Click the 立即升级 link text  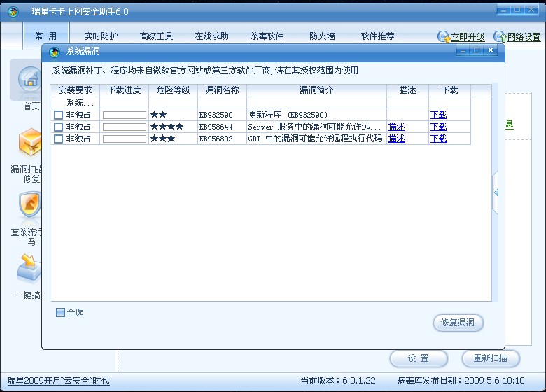coord(468,37)
